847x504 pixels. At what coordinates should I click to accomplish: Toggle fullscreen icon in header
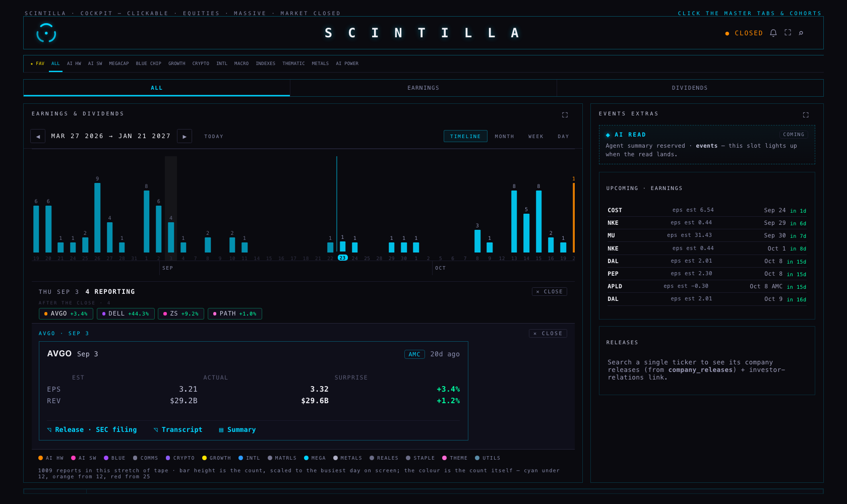point(788,33)
